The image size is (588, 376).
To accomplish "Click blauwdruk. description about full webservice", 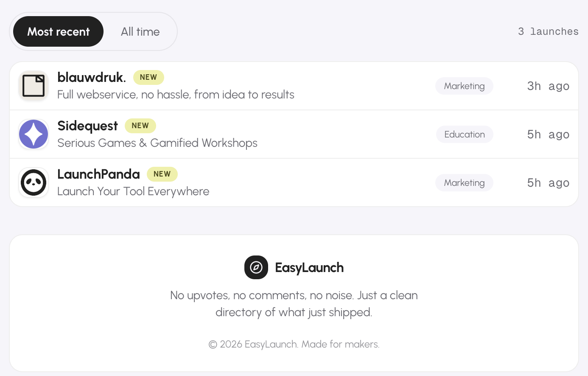I will point(176,94).
